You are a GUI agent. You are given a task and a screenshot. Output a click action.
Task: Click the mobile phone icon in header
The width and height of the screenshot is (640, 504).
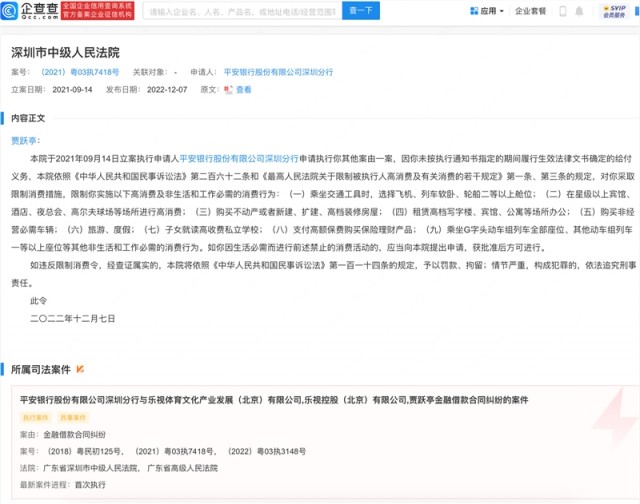563,11
